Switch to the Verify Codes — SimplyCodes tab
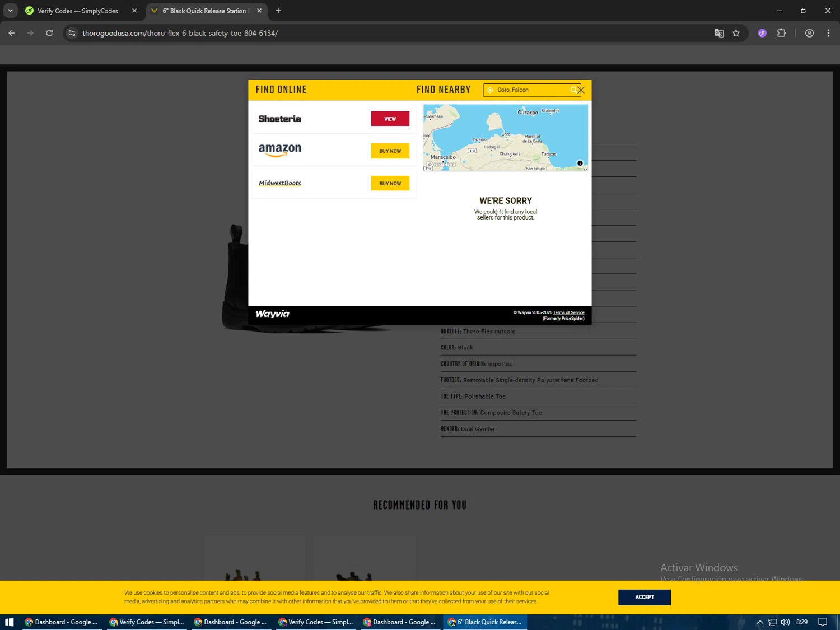The height and width of the screenshot is (630, 840). click(77, 11)
